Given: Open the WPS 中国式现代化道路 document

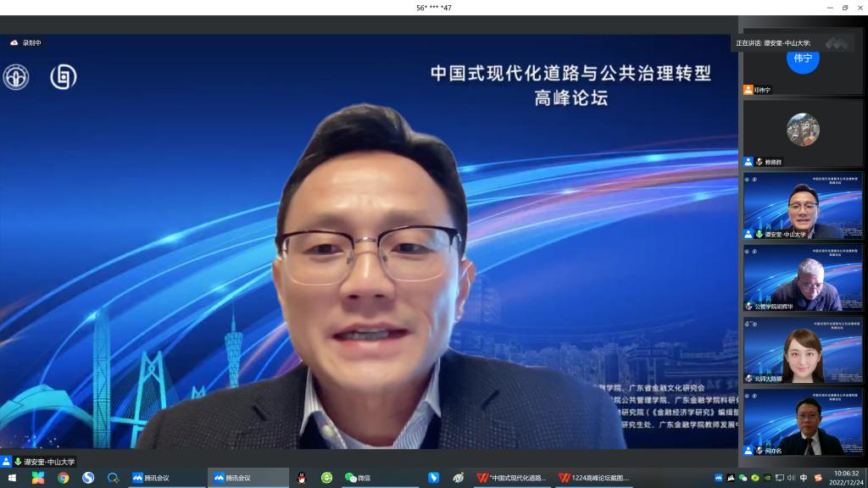Looking at the screenshot, I should pos(511,478).
